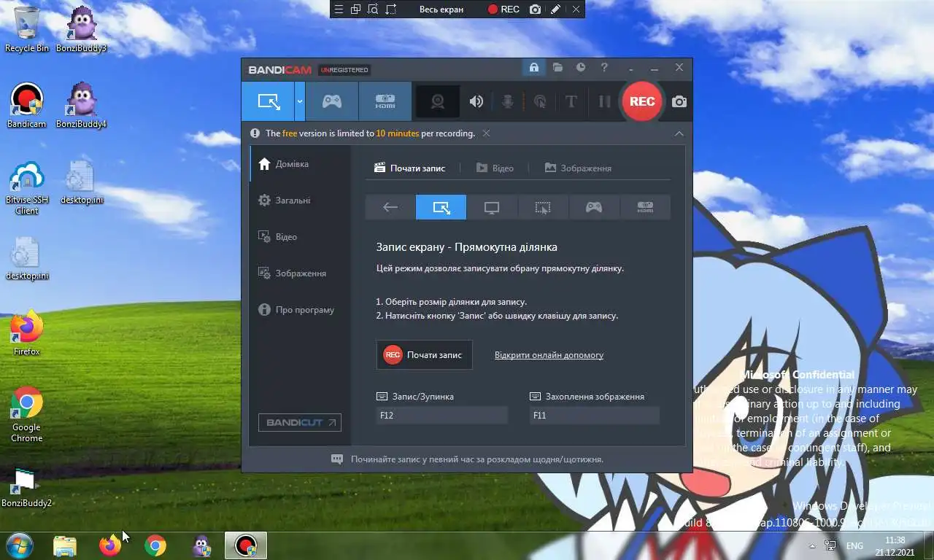The width and height of the screenshot is (934, 560).
Task: Open the Відео sidebar section
Action: point(300,237)
